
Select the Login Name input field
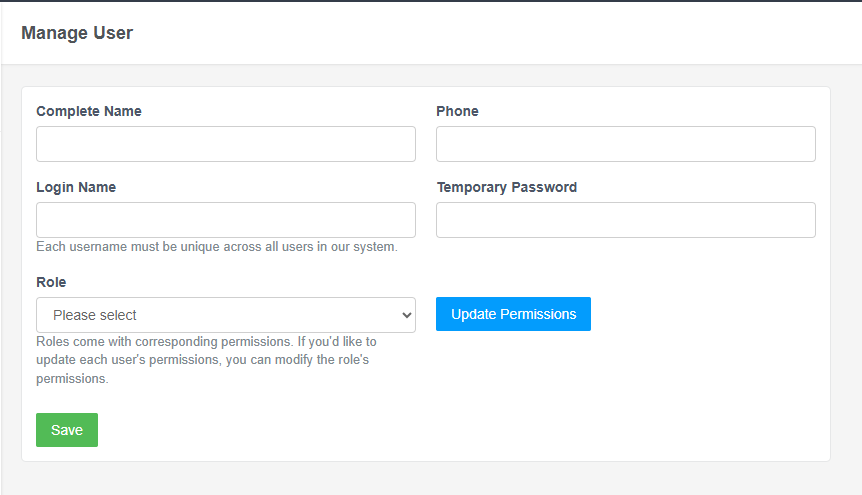pos(225,220)
